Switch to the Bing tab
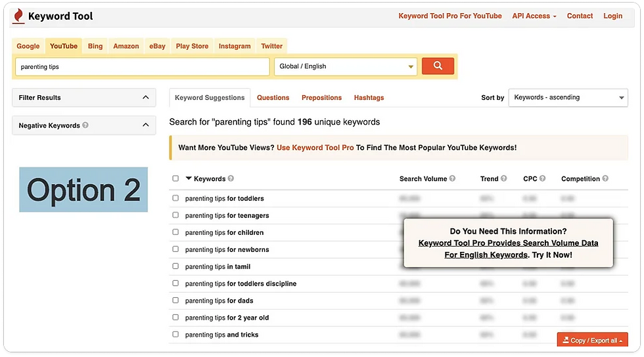This screenshot has height=357, width=644. click(x=95, y=46)
